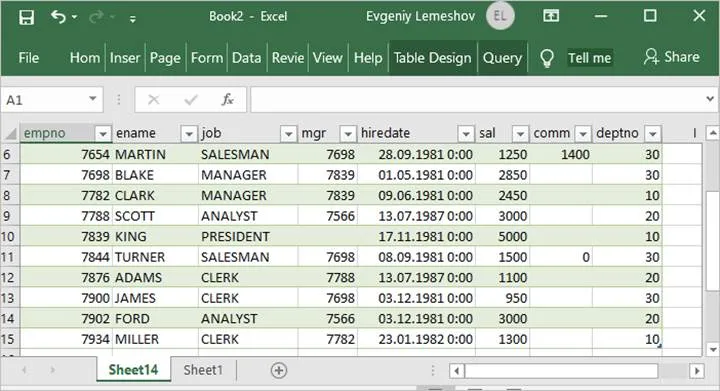720x391 pixels.
Task: Open the View ribbon tab
Action: coord(328,58)
